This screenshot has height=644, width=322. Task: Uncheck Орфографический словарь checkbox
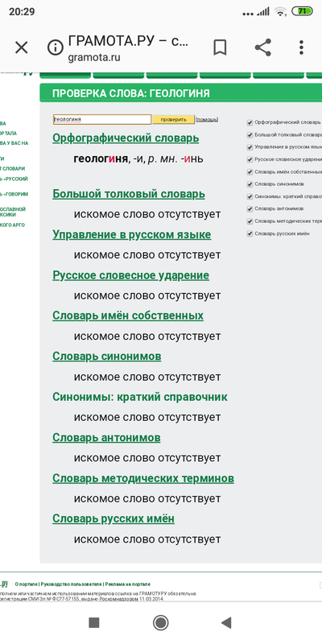coord(250,122)
